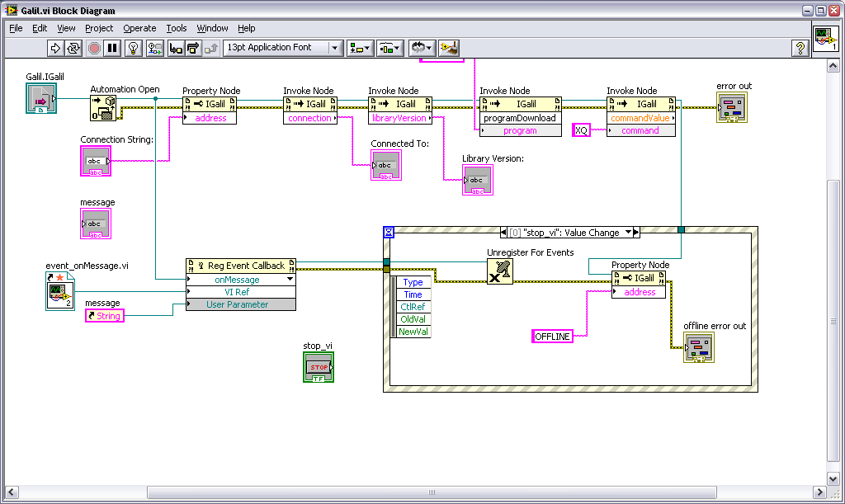This screenshot has width=845, height=504.
Task: Open the Edit menu
Action: (40, 28)
